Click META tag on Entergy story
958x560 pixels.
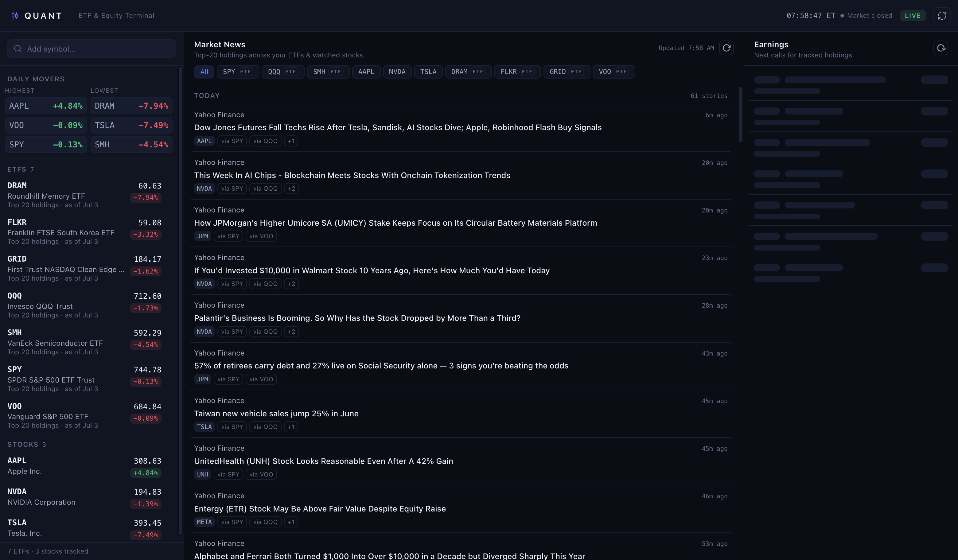point(204,522)
